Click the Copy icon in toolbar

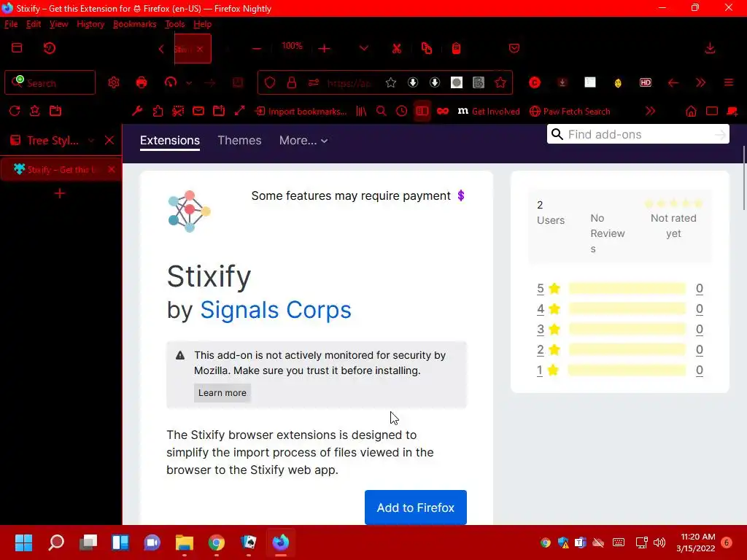(426, 49)
